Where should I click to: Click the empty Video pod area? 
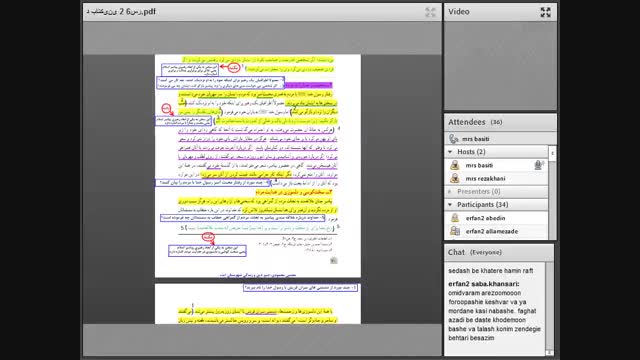500,66
